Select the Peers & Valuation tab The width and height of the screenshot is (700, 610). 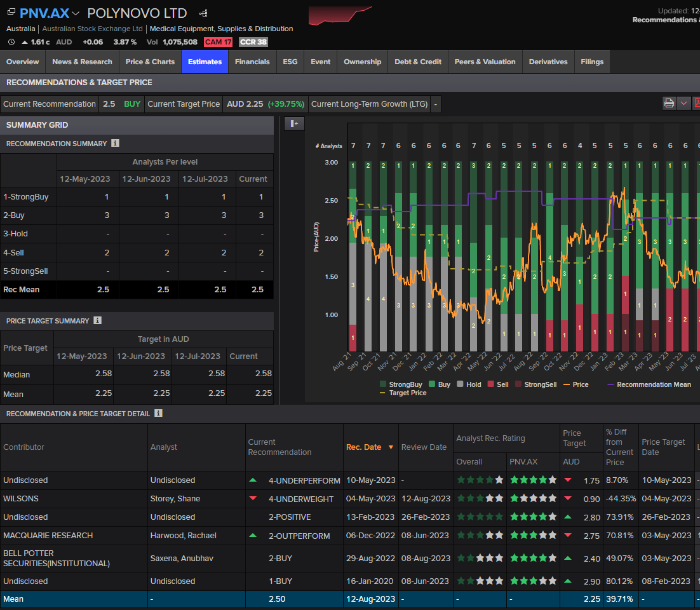point(485,62)
